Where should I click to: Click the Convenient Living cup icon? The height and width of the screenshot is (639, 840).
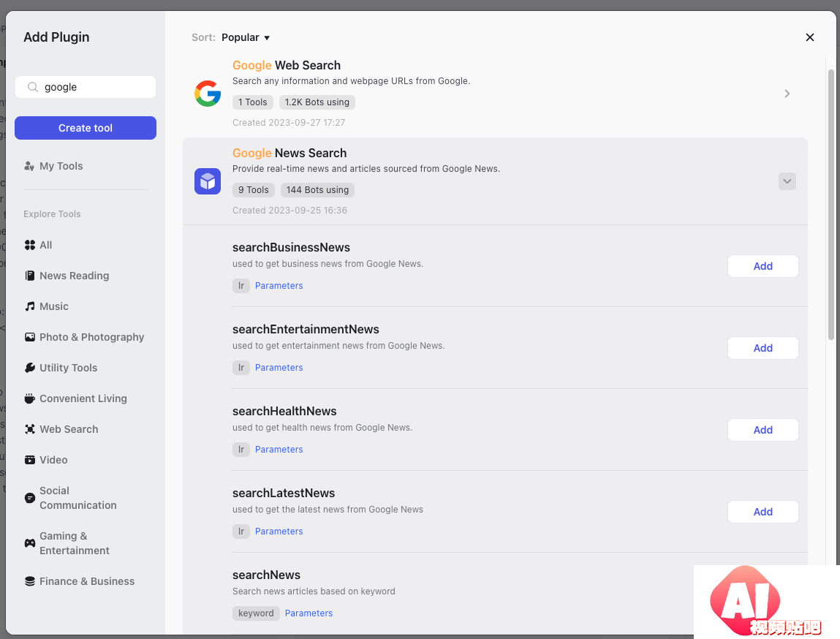(x=30, y=398)
